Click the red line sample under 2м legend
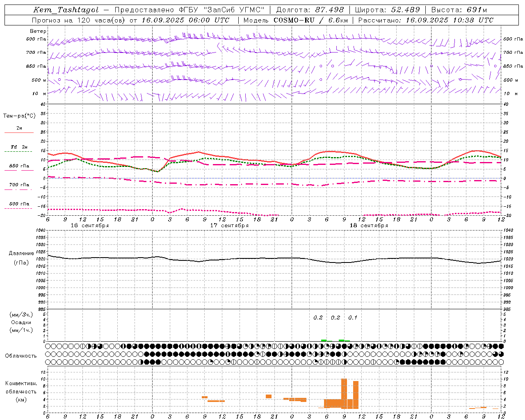The height and width of the screenshot is (420, 525). (19, 133)
